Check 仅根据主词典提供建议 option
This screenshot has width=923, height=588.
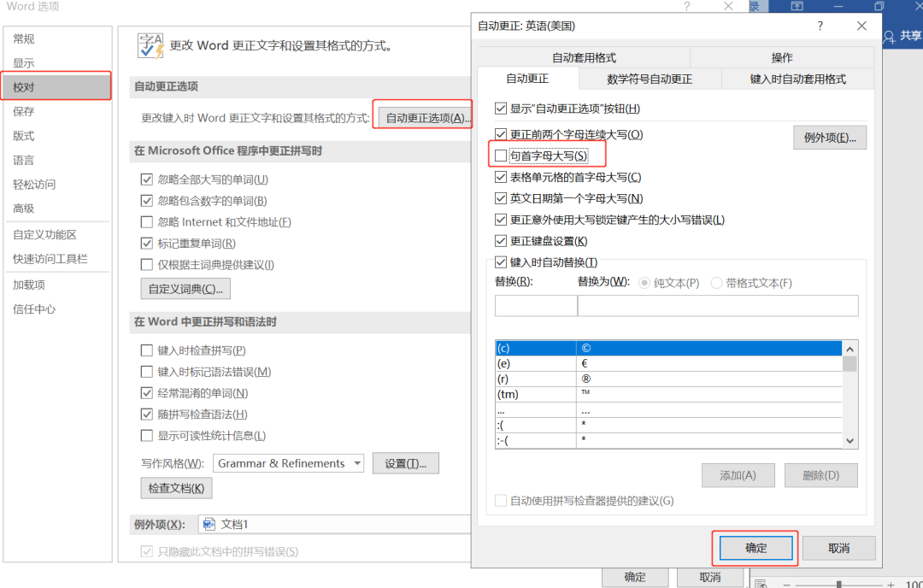(147, 264)
